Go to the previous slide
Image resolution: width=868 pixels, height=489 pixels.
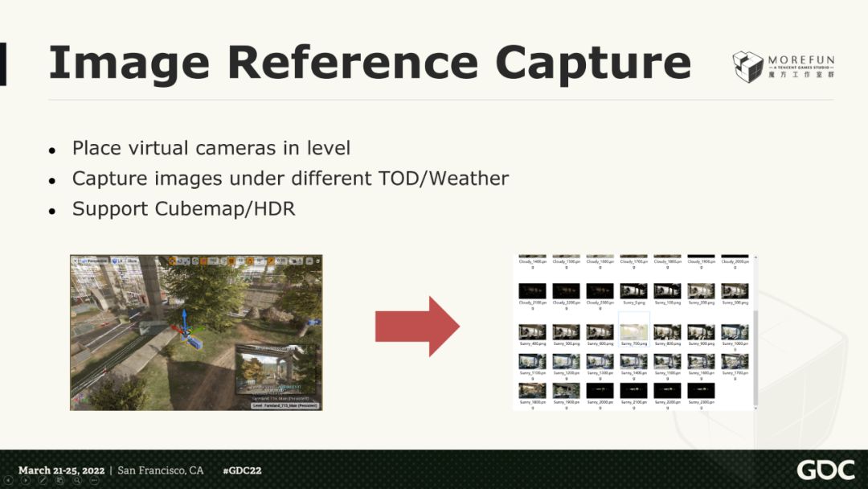tap(10, 480)
